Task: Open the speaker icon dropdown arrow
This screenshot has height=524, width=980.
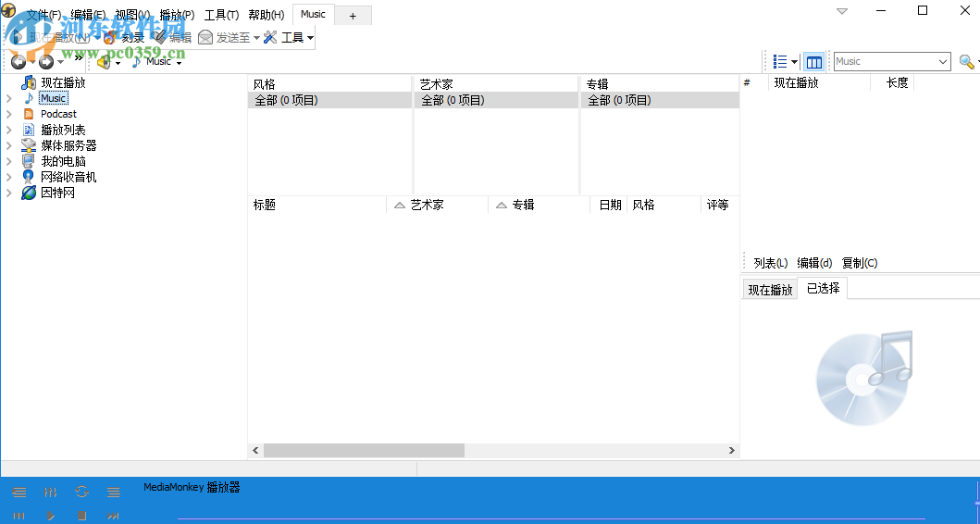Action: (118, 63)
